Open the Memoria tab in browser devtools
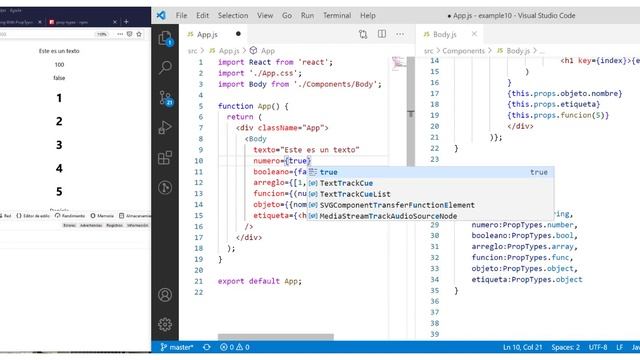Image resolution: width=640 pixels, height=360 pixels. 102,216
